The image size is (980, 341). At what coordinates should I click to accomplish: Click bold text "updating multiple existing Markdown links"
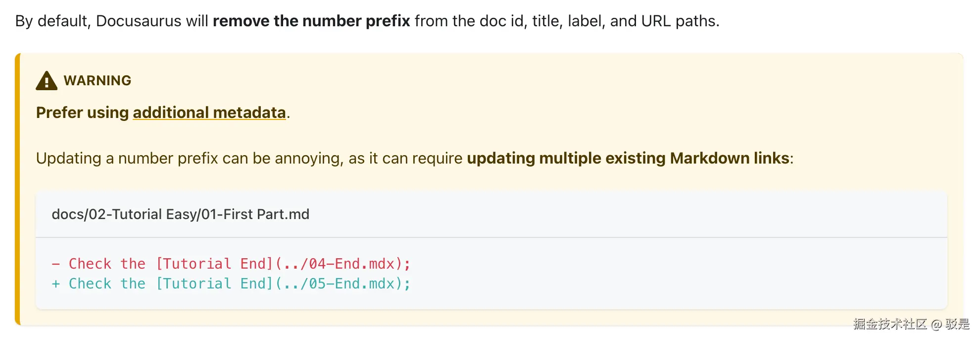point(628,158)
